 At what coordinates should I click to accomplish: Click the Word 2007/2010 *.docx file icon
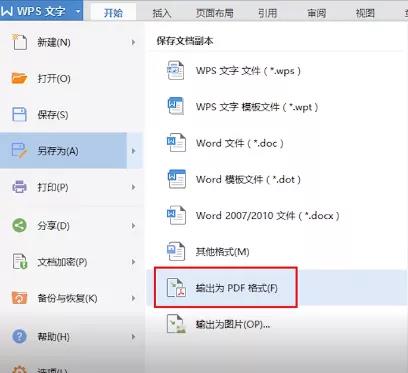point(176,215)
